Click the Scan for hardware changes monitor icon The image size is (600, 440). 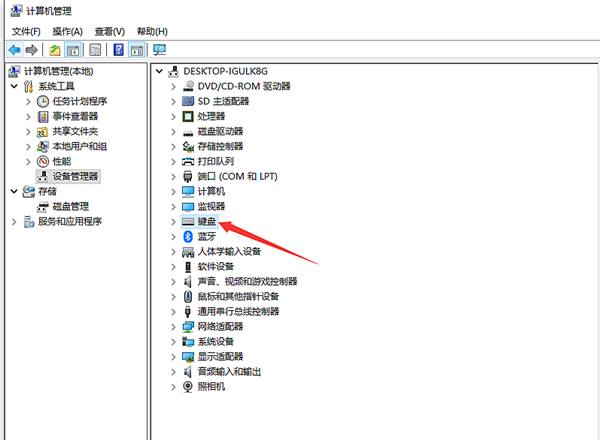pyautogui.click(x=159, y=50)
